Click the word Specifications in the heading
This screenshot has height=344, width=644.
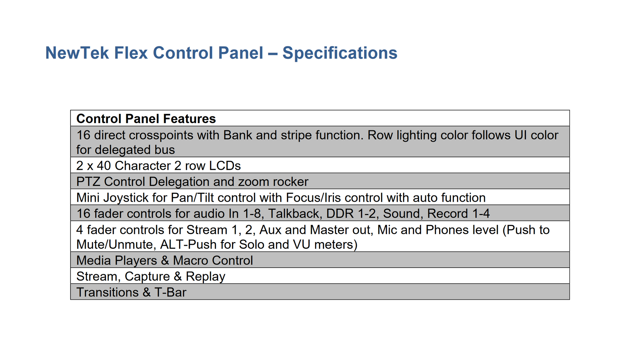pyautogui.click(x=340, y=53)
